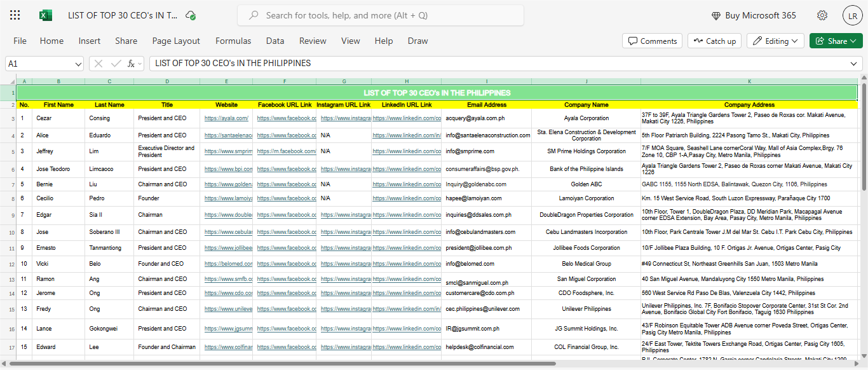This screenshot has height=370, width=868.
Task: Click the search box
Action: click(381, 15)
